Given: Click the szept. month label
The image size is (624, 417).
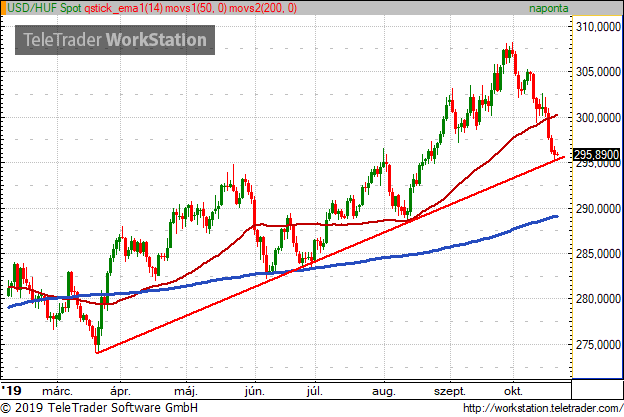Looking at the screenshot, I should pyautogui.click(x=450, y=392).
